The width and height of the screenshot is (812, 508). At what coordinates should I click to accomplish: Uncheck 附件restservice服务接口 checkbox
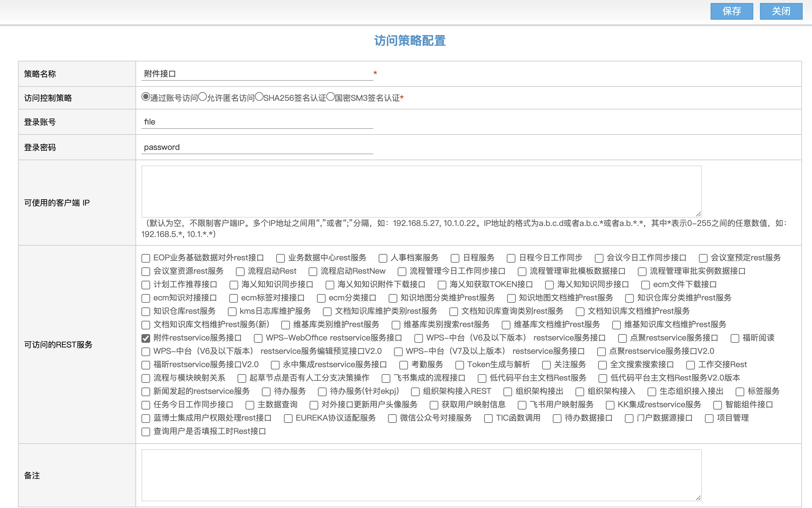(x=146, y=338)
